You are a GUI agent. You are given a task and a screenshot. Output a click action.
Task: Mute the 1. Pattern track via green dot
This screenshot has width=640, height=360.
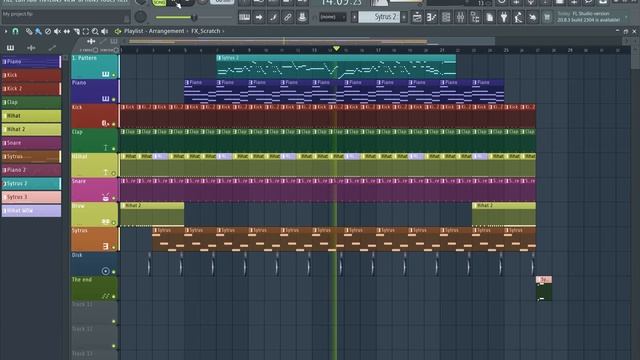point(114,75)
